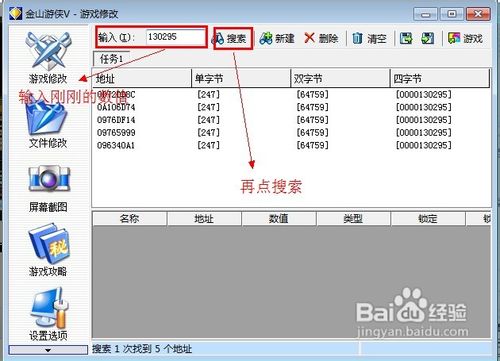Click [247] in the 0A106D74 row
The image size is (500, 361).
click(209, 107)
